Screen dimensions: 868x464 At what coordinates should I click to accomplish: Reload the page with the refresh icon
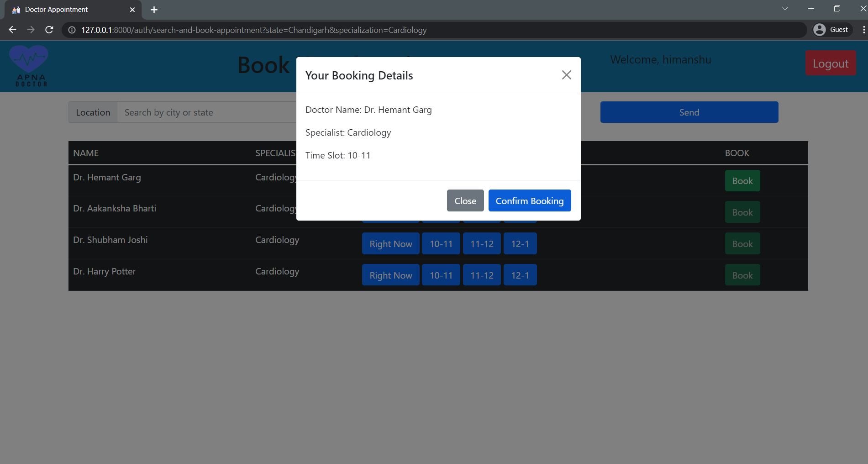pos(49,30)
